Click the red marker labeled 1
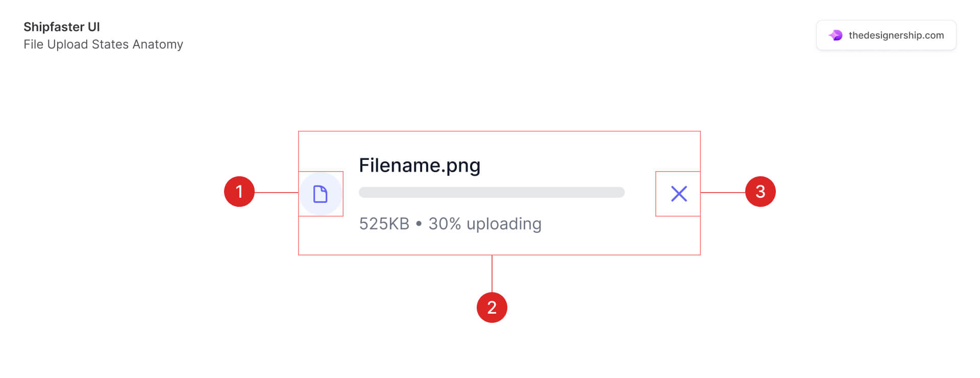 click(240, 192)
